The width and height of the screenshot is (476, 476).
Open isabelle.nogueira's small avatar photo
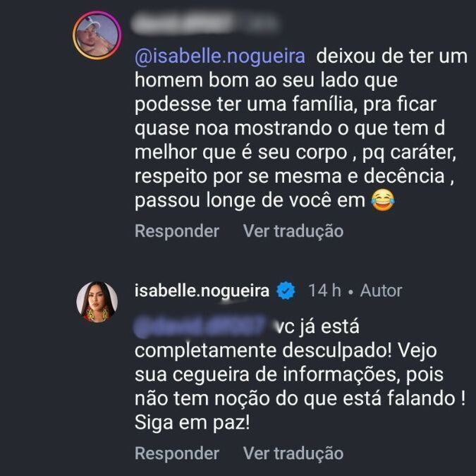(x=97, y=301)
